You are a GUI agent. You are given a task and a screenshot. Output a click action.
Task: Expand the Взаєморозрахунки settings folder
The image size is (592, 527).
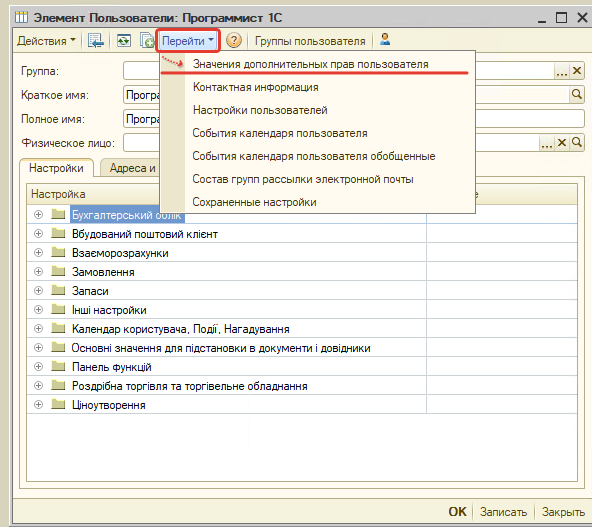click(x=39, y=253)
